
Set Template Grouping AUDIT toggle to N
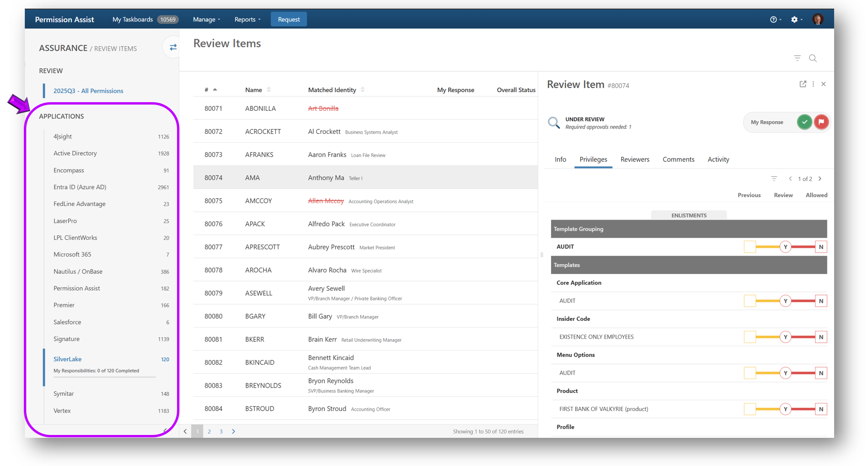pos(821,247)
